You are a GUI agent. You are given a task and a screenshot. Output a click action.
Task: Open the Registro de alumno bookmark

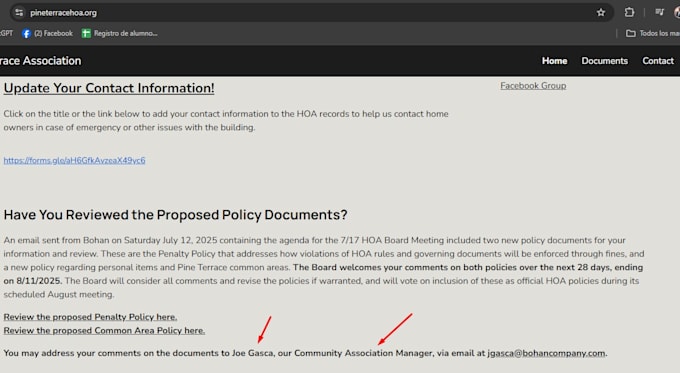pos(120,33)
